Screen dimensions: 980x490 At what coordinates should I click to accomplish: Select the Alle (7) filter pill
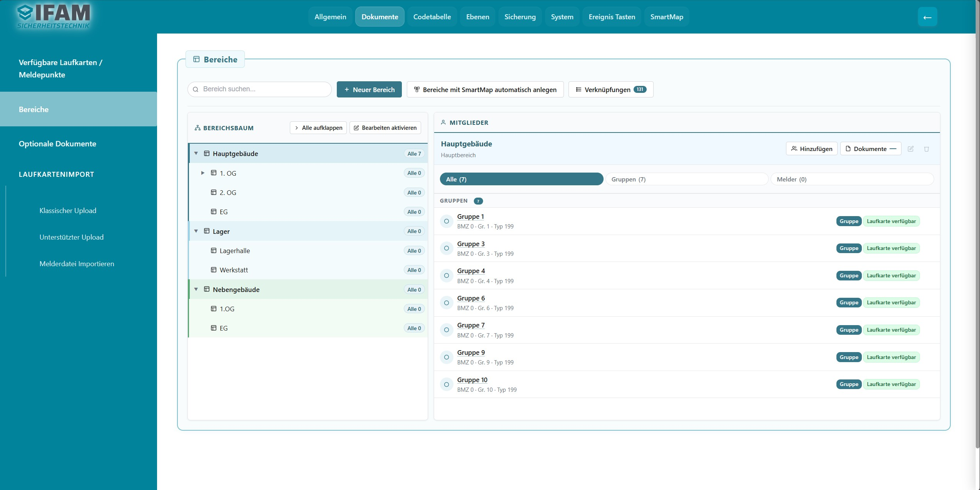point(522,179)
